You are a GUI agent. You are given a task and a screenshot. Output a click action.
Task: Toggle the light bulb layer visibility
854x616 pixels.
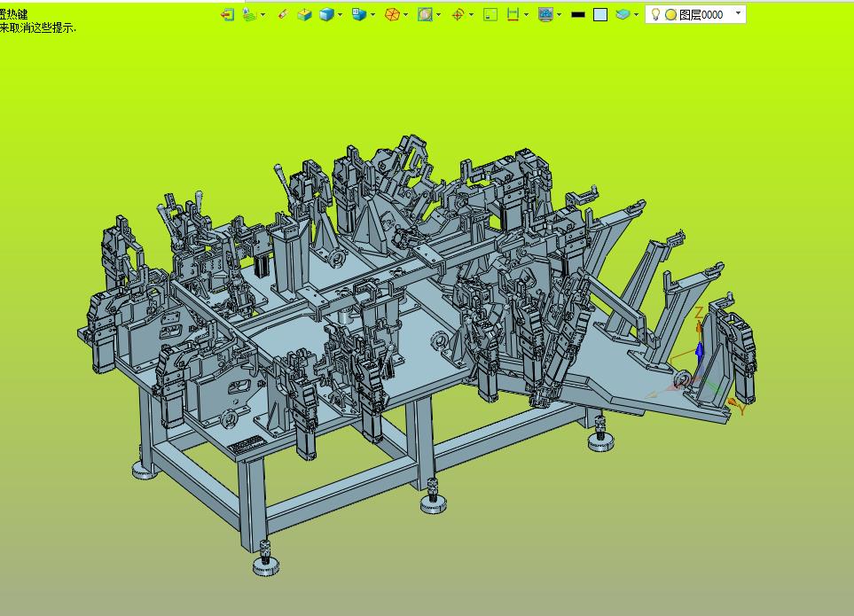click(x=655, y=14)
